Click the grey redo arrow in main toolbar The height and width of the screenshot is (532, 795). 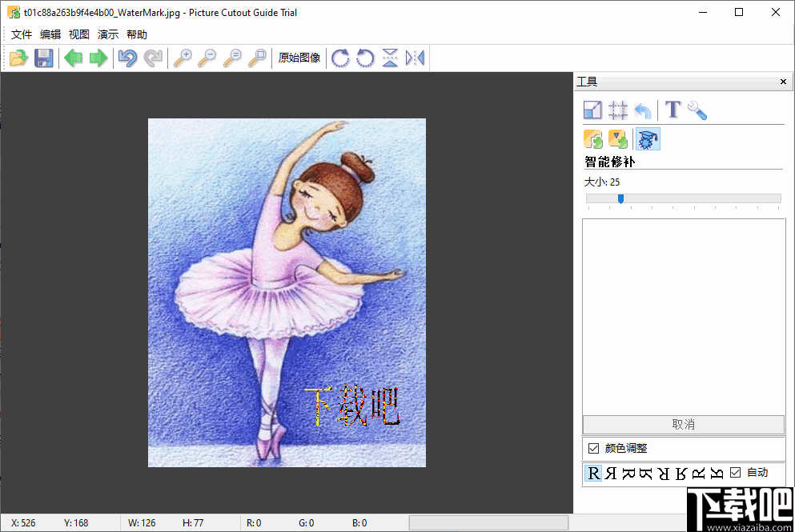[x=153, y=58]
